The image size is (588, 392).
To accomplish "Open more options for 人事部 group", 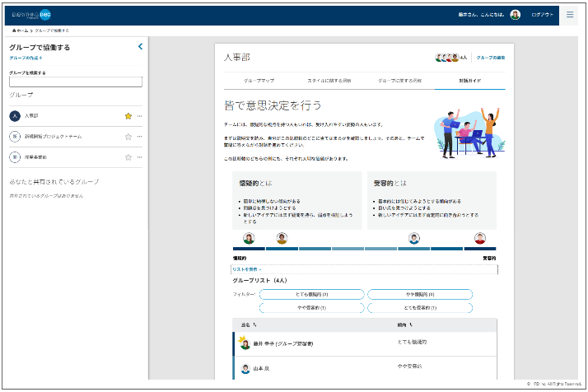I will pyautogui.click(x=139, y=116).
